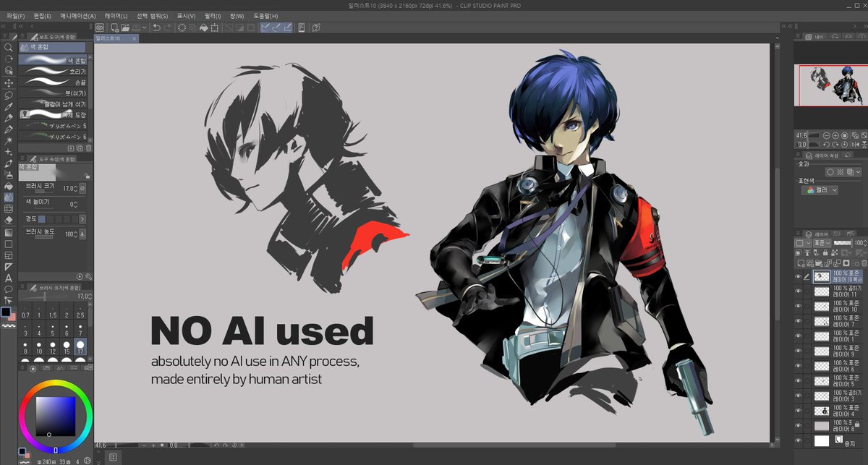Open the 편집(E) menu
The height and width of the screenshot is (465, 868).
coord(43,15)
